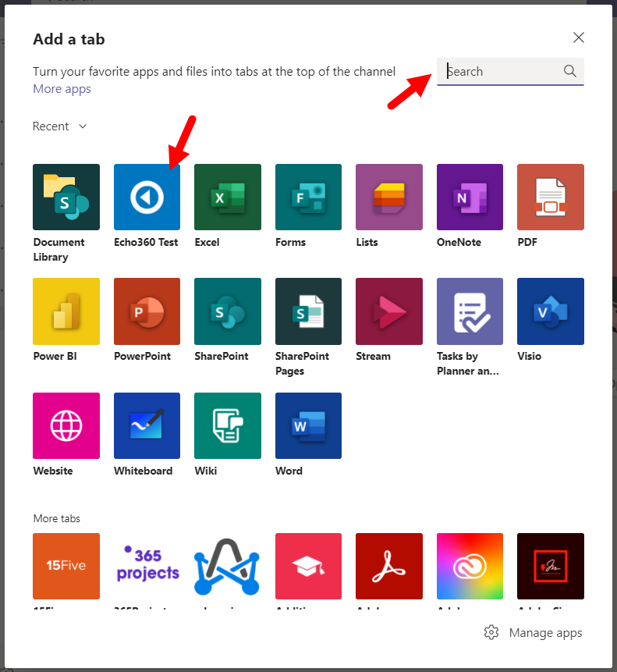Pick the PDF app tile
617x672 pixels.
[550, 197]
